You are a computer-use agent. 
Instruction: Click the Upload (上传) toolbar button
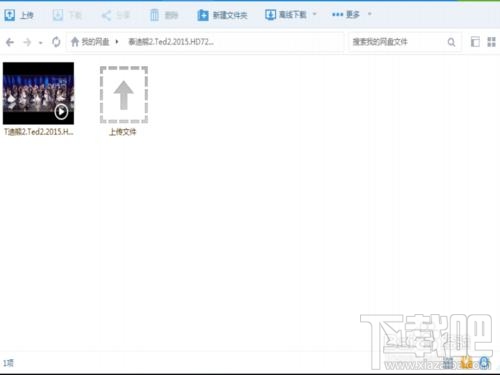[19, 15]
